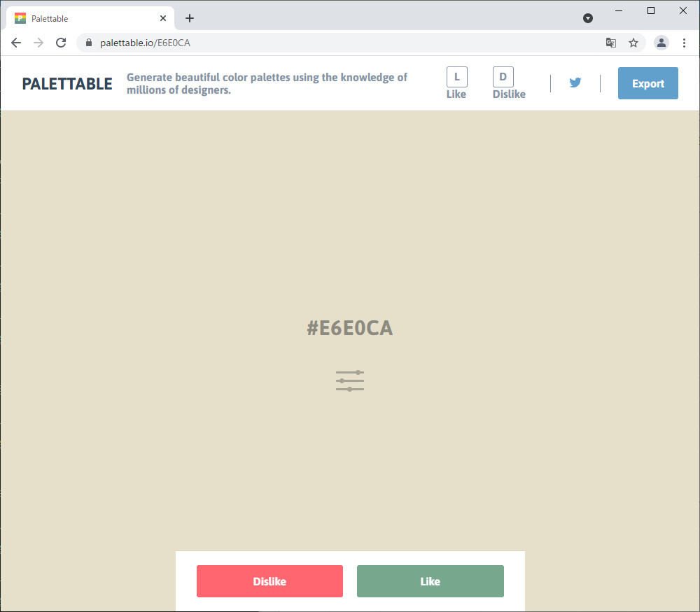Maximize the Chrome window
The width and height of the screenshot is (700, 612).
pos(650,10)
